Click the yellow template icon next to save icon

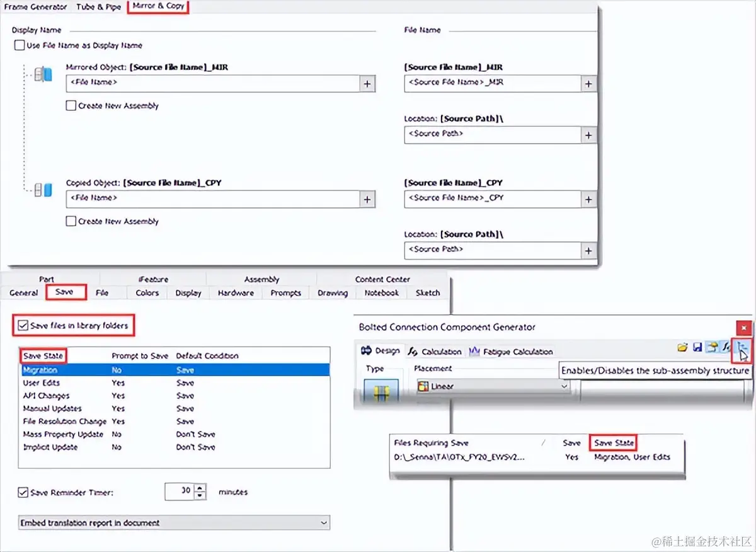[712, 347]
